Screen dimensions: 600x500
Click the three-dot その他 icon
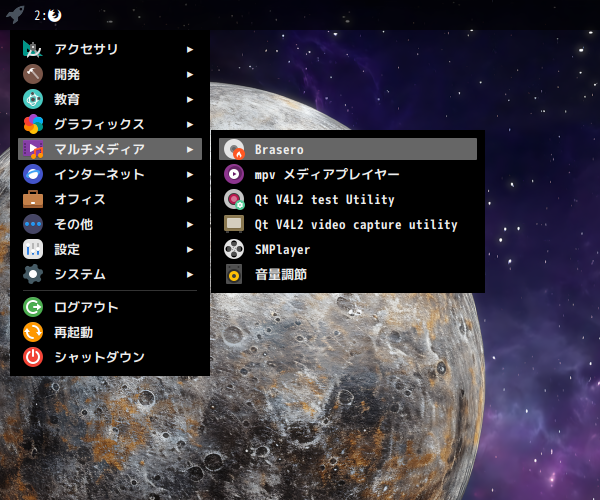click(x=33, y=224)
